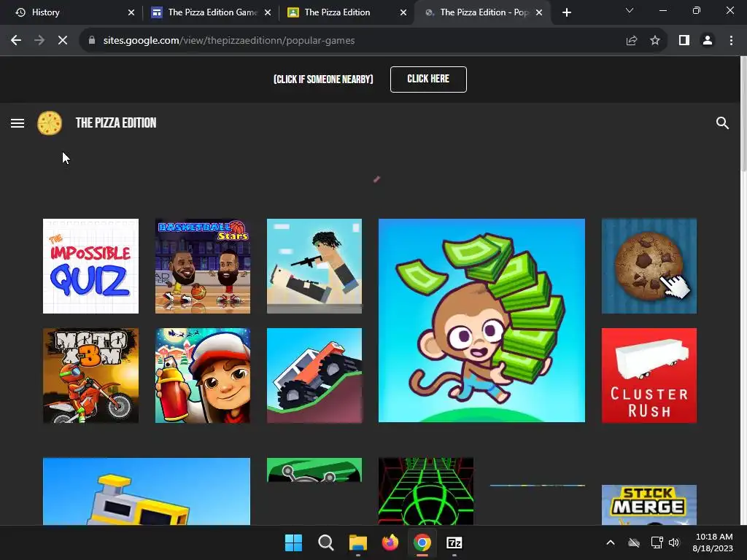The height and width of the screenshot is (560, 747).
Task: Click the address bar URL
Action: point(228,41)
